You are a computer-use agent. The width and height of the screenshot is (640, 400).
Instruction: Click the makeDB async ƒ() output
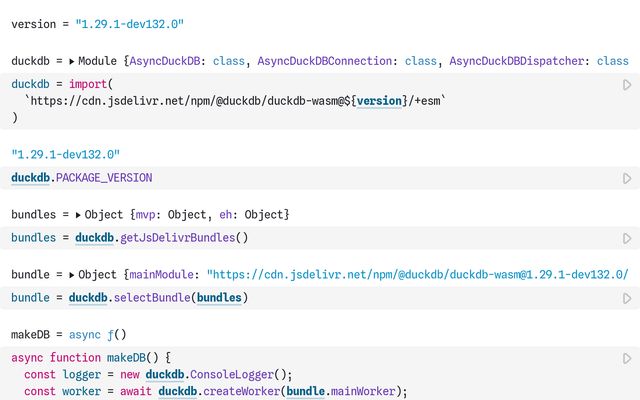[98, 335]
